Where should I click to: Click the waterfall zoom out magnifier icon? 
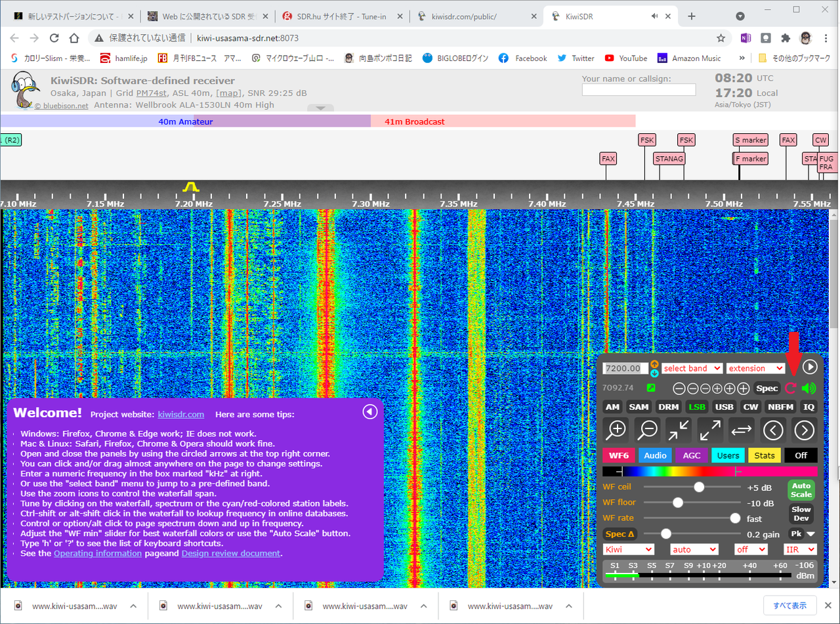click(x=648, y=430)
